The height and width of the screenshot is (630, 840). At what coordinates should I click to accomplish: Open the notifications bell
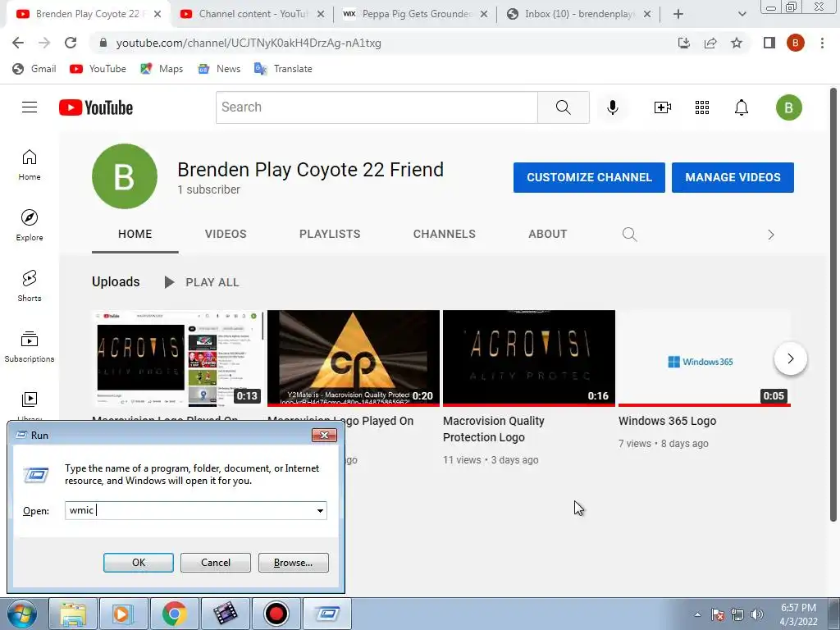click(741, 107)
